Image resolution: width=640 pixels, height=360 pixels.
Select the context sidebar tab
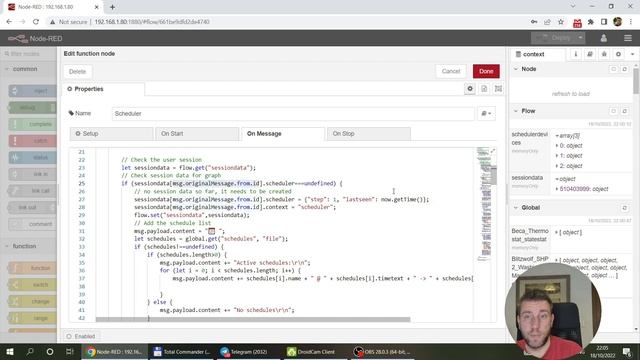[x=538, y=54]
